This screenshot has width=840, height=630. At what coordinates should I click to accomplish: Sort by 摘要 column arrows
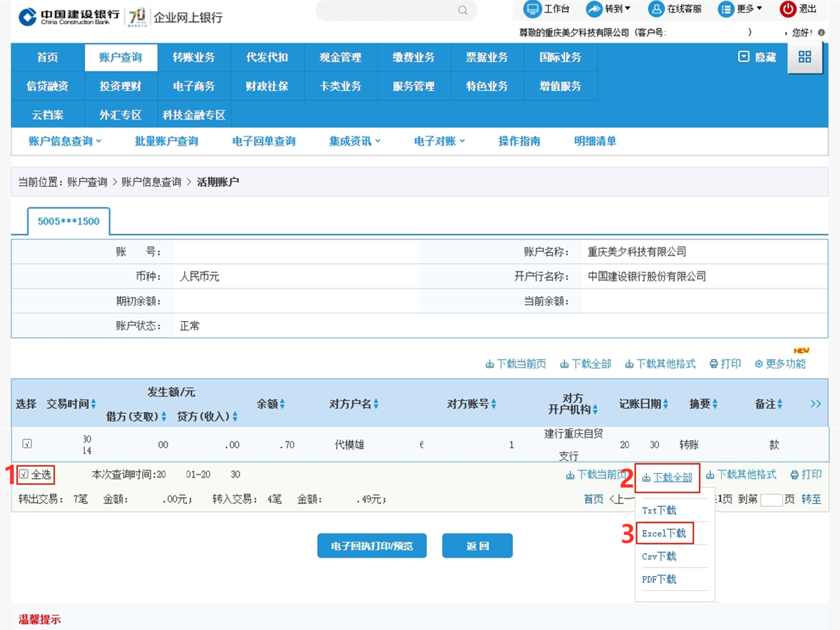click(715, 404)
